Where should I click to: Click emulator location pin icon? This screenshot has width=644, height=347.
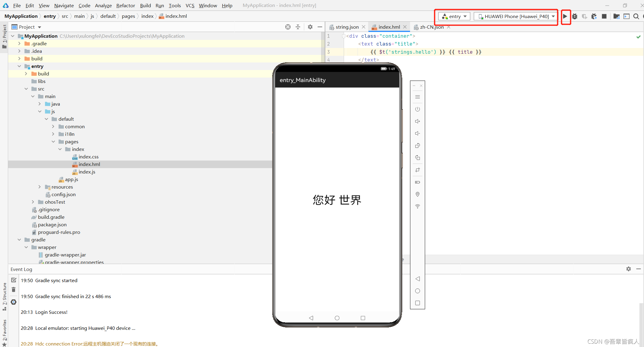point(418,194)
